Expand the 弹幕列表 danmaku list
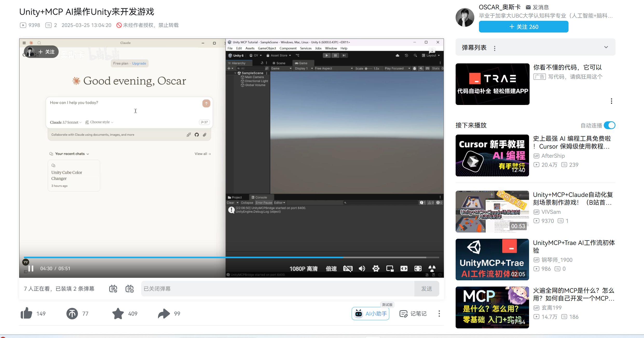The width and height of the screenshot is (644, 338). coord(606,47)
